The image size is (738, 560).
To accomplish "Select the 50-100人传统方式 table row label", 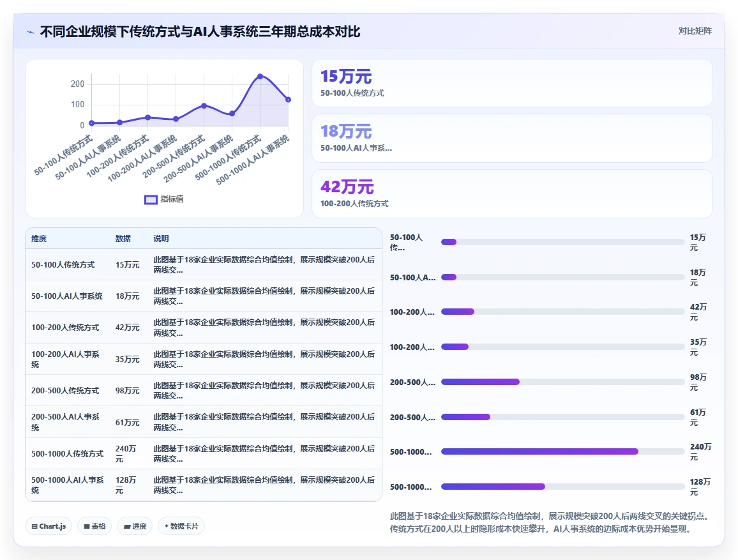I will tap(63, 265).
